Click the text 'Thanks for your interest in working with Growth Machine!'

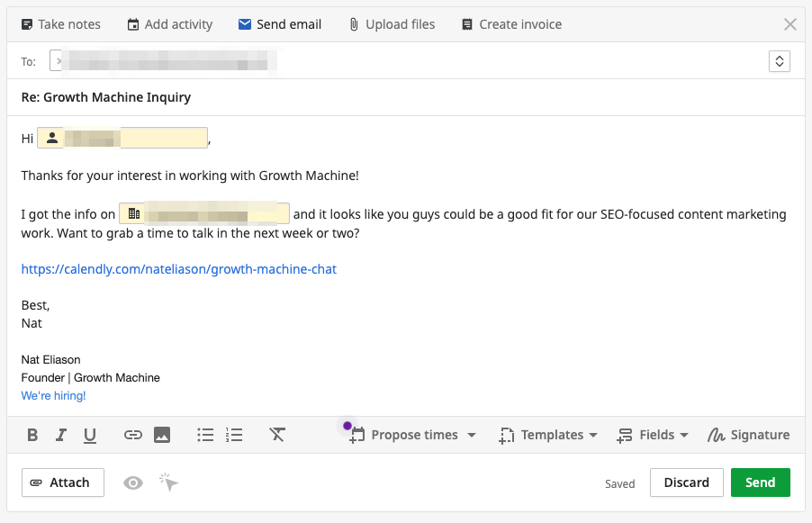(x=190, y=176)
